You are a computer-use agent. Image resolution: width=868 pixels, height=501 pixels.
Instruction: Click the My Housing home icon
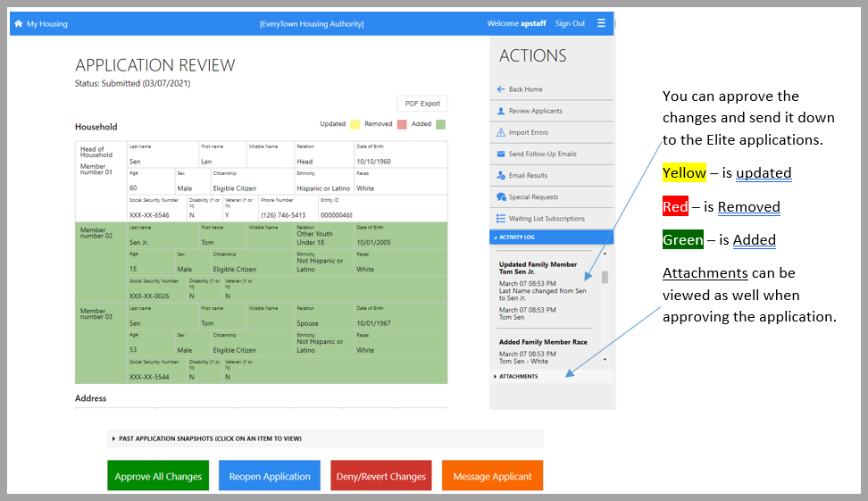coord(18,24)
